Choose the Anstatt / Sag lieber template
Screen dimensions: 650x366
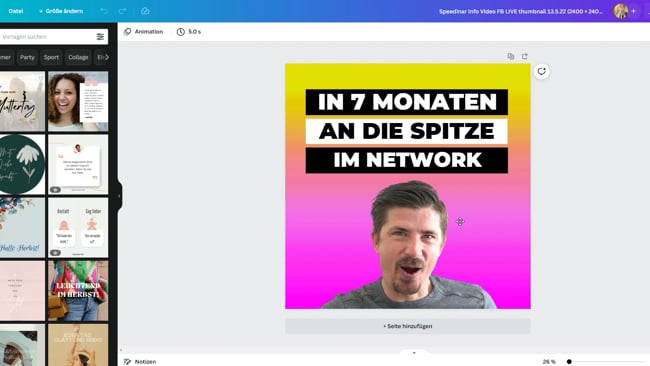[x=78, y=228]
